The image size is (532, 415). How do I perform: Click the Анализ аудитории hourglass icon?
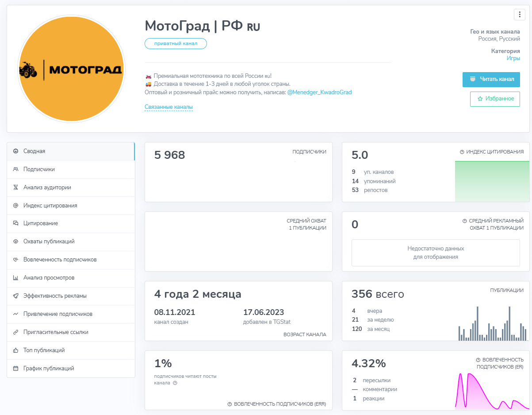pos(15,188)
